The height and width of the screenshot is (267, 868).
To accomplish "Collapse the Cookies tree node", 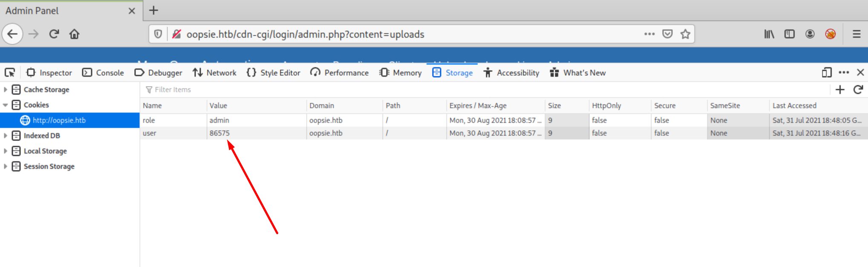I will coord(6,105).
